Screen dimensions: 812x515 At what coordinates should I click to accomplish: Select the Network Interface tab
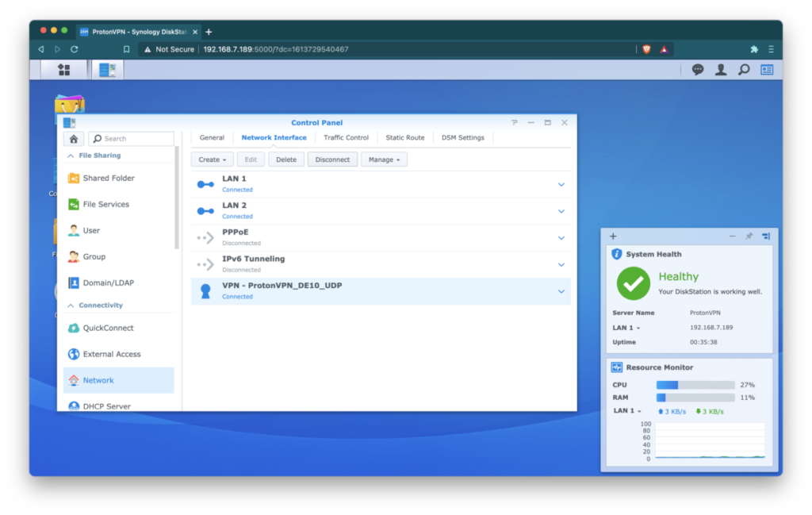274,138
